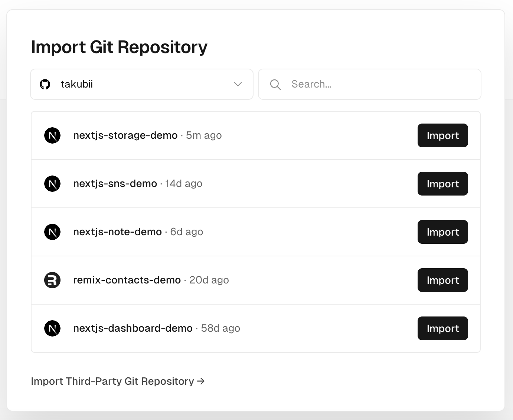Click Next.js icon for nextjs-dashboard-demo
The image size is (513, 420).
[52, 328]
